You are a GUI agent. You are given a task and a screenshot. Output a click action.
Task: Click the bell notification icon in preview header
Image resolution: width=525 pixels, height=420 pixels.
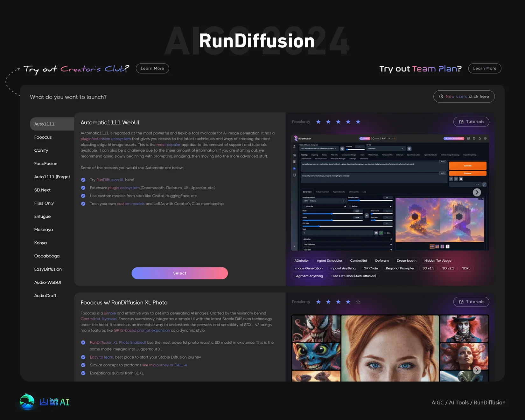(479, 138)
